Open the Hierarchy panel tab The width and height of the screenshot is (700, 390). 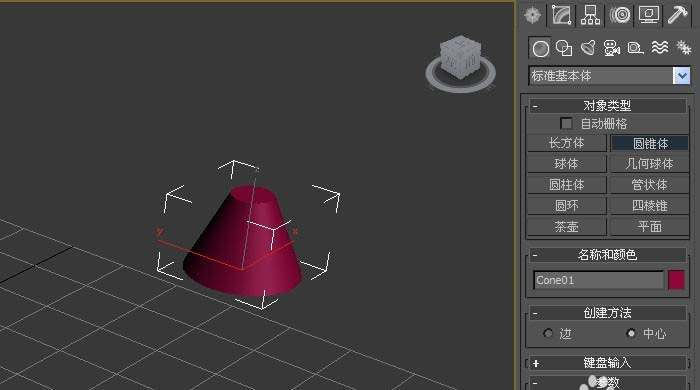[590, 15]
